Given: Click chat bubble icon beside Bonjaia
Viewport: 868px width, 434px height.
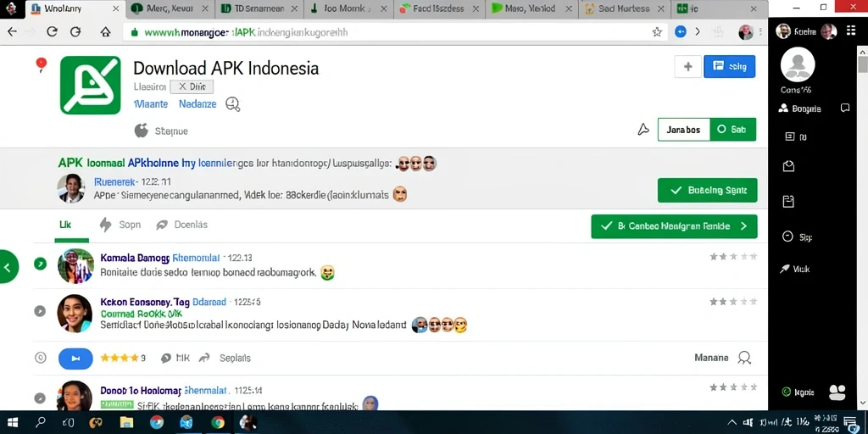Looking at the screenshot, I should [x=845, y=108].
